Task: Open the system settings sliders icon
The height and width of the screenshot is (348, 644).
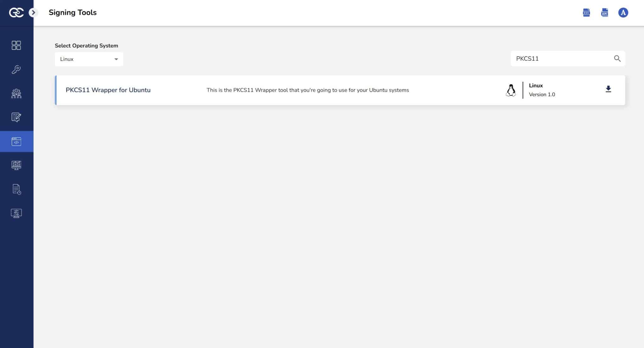Action: pos(16,213)
